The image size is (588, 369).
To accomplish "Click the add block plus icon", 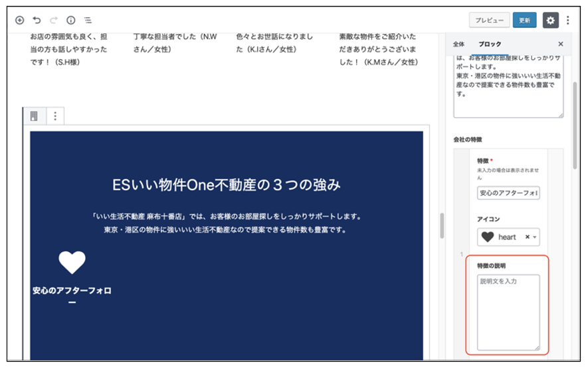I will [20, 21].
